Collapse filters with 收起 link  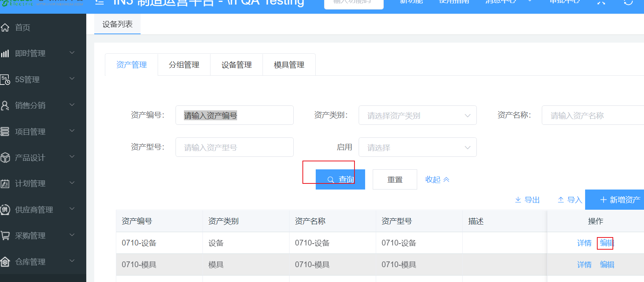click(x=437, y=180)
